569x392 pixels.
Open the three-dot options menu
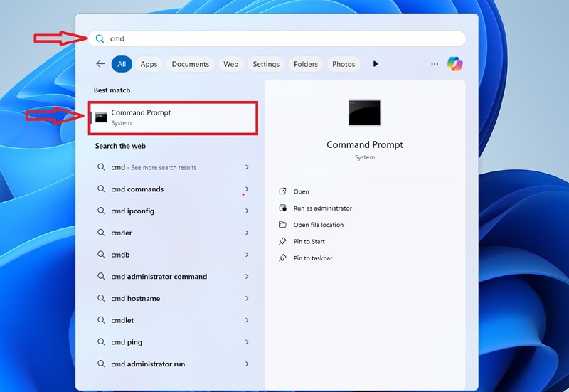435,64
